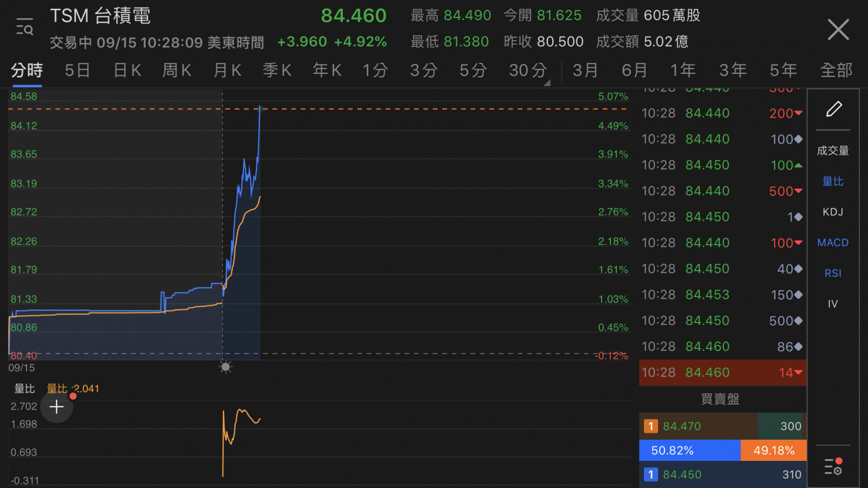
Task: Show the 6月 six-month range
Action: (635, 70)
